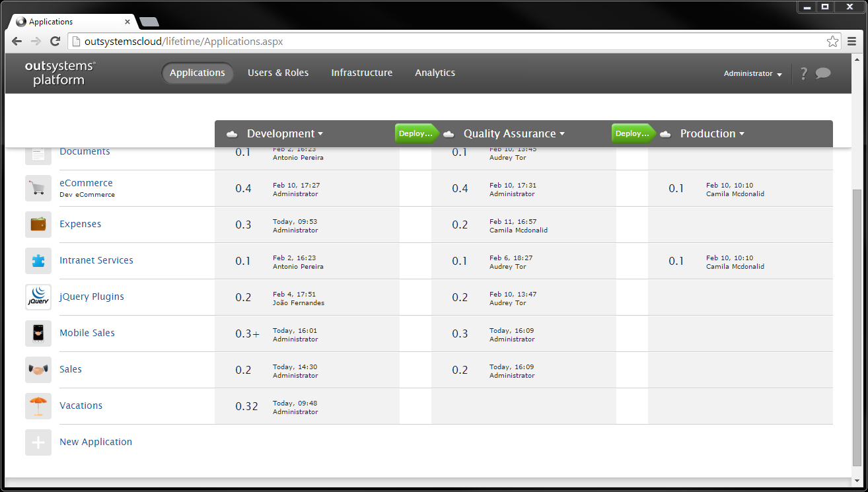The image size is (868, 492).
Task: Click Camila Mcdonalid in Expenses row
Action: coord(519,230)
